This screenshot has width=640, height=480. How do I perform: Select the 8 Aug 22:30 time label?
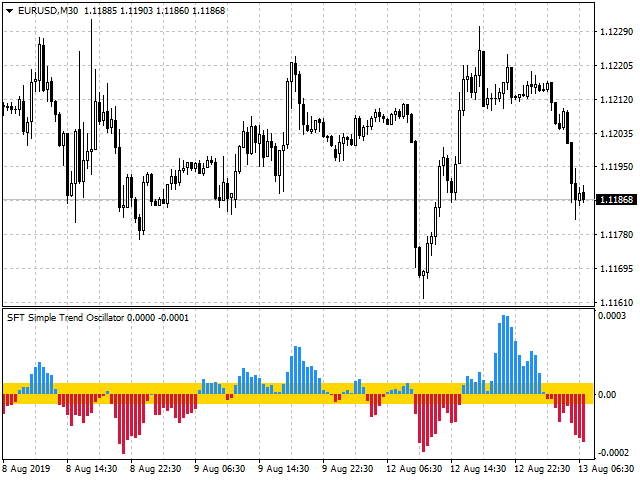[156, 469]
